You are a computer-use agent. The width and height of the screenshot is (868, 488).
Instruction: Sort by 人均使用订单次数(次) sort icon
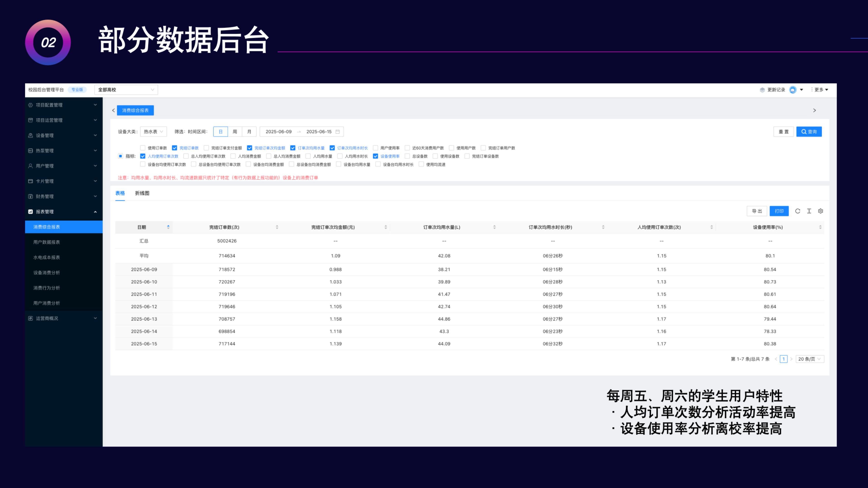[x=712, y=227]
